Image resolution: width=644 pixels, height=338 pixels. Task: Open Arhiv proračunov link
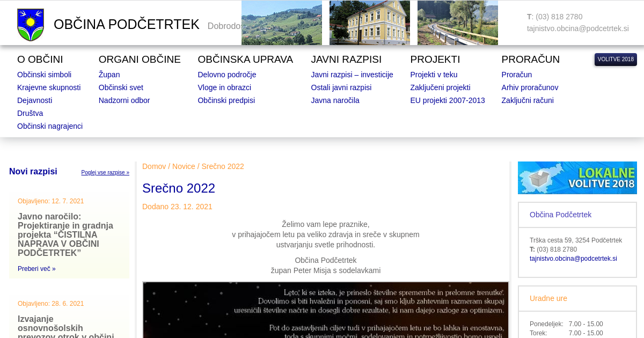(x=530, y=87)
